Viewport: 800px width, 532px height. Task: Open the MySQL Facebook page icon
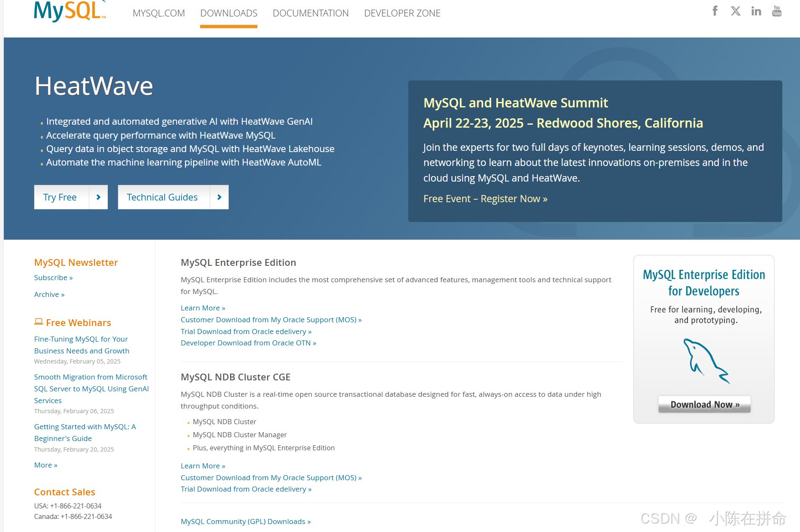(715, 11)
